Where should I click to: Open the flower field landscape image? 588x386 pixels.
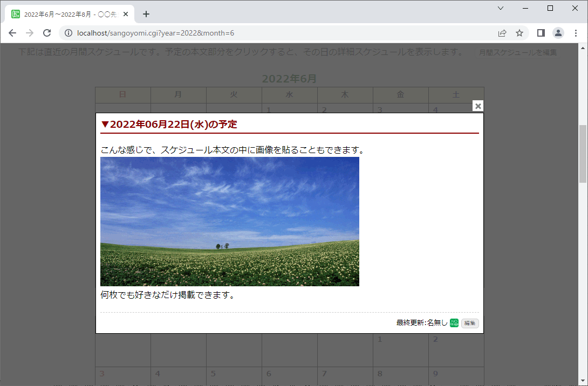[229, 222]
